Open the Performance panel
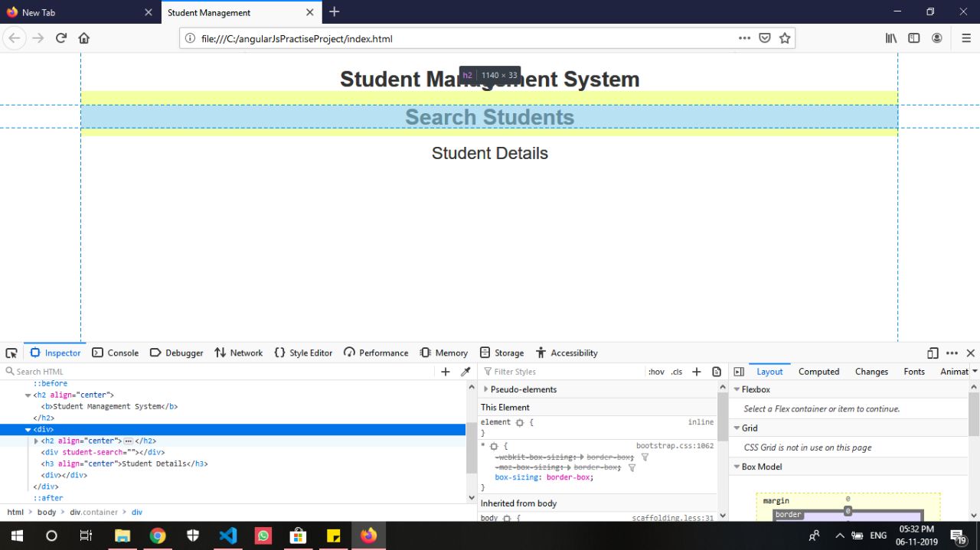This screenshot has height=550, width=980. 376,353
